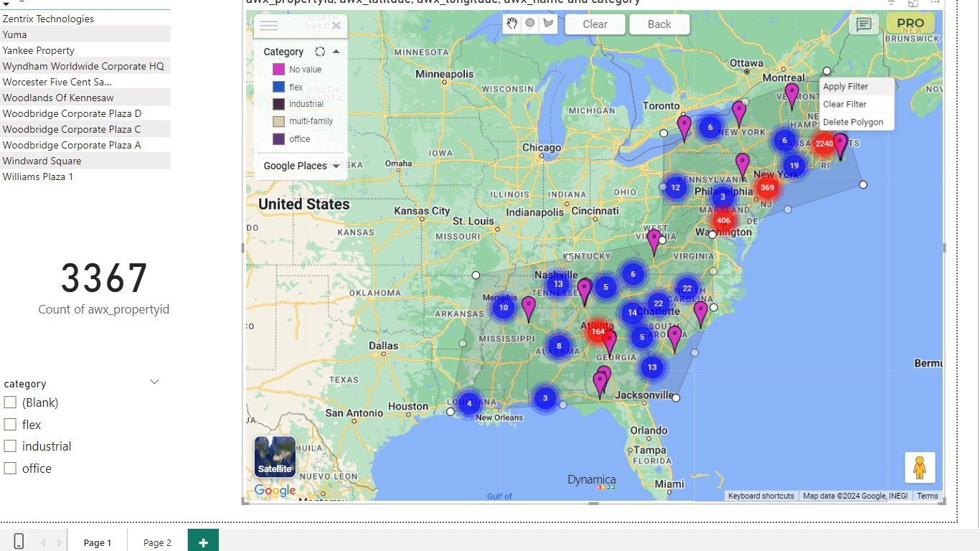Select the Yankee Property row
The image size is (980, 551).
pos(85,50)
